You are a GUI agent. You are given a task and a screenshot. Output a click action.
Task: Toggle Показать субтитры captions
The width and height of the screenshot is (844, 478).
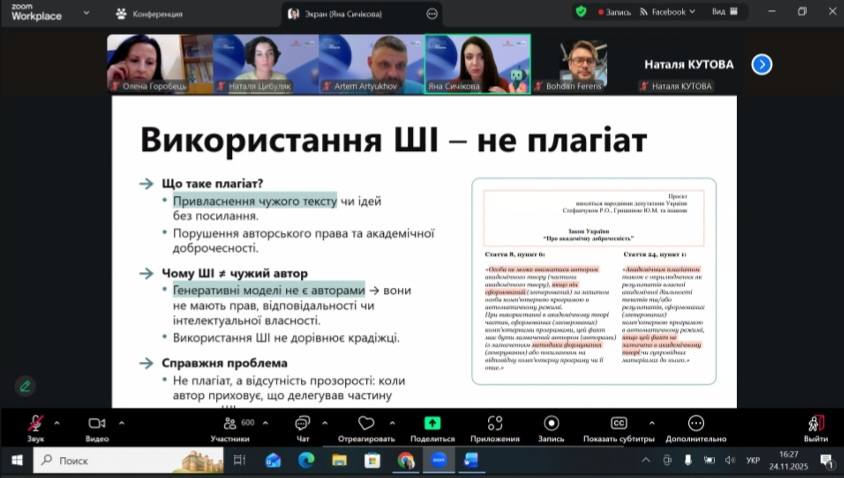click(618, 423)
